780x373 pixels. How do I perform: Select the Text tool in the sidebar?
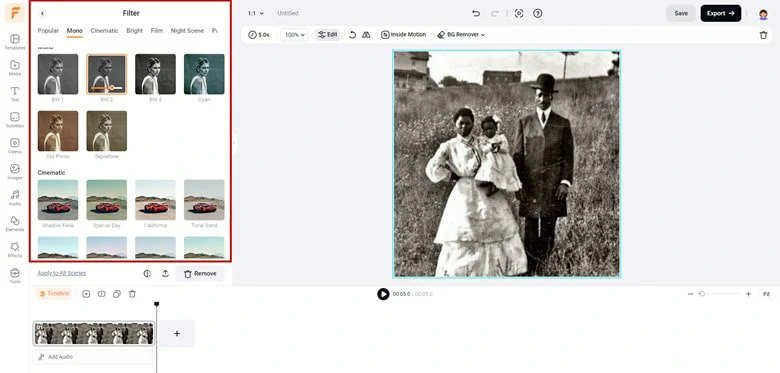coord(15,93)
